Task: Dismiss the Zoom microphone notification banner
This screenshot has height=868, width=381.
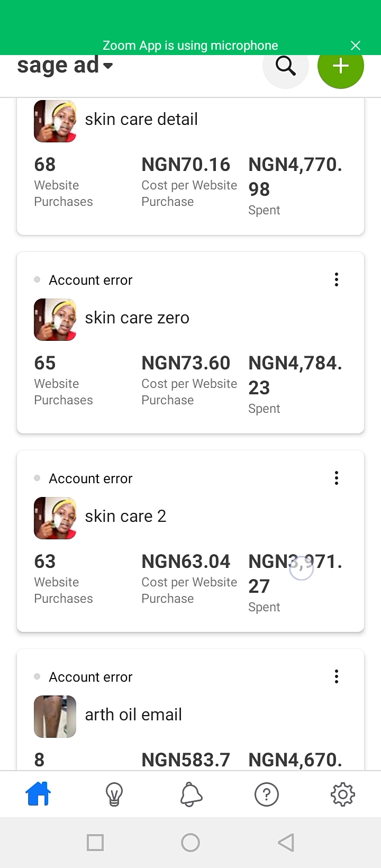Action: pos(356,46)
